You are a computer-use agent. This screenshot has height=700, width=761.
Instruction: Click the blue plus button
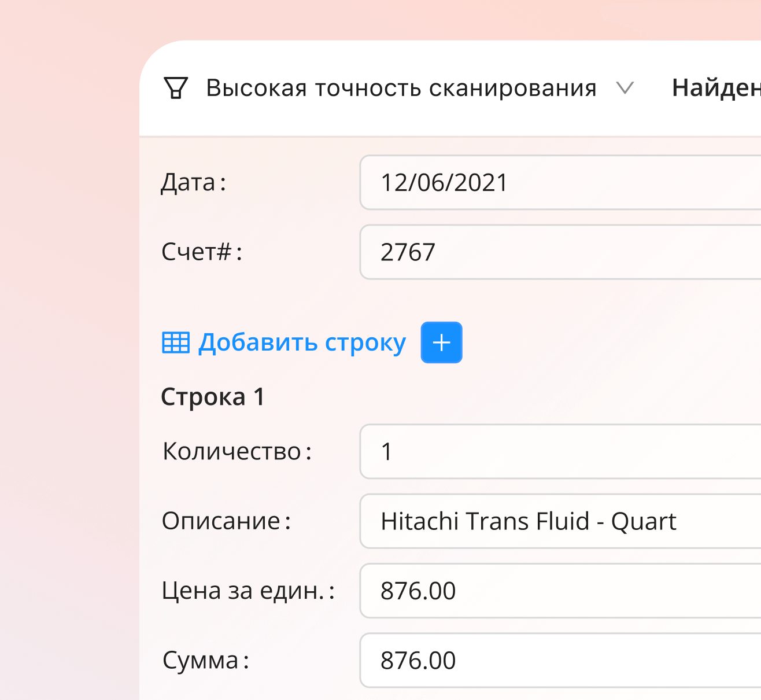[442, 342]
